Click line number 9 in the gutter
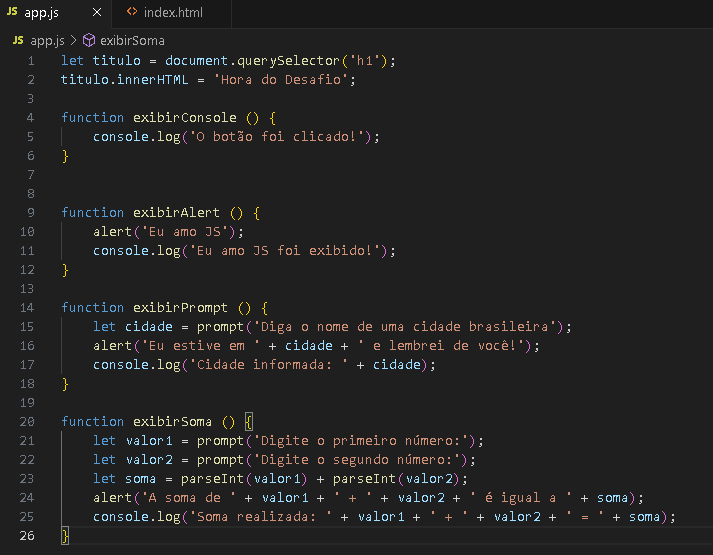 point(30,213)
